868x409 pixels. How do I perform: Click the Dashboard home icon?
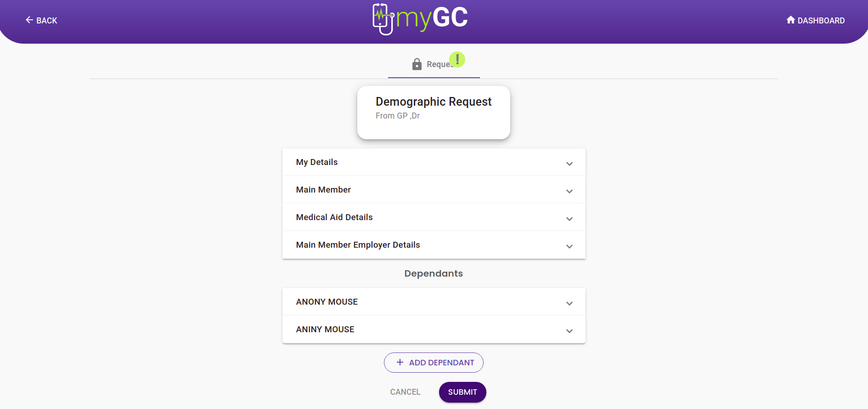(790, 20)
